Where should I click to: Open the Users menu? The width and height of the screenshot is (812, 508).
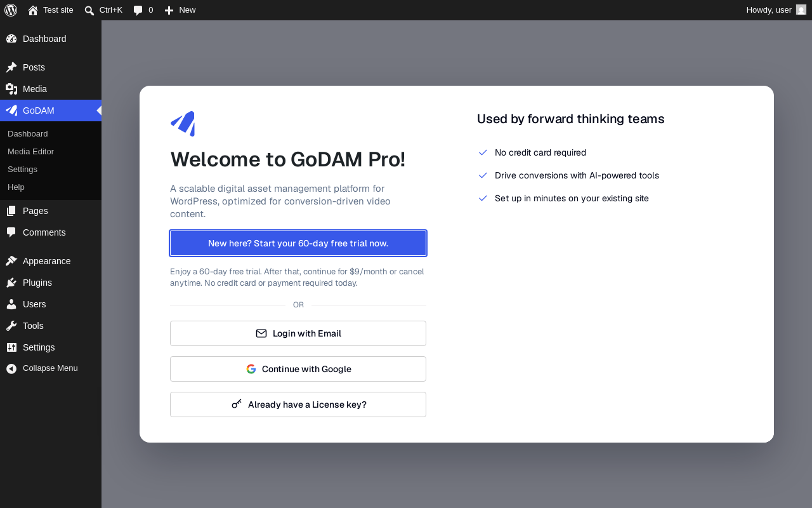pos(51,304)
